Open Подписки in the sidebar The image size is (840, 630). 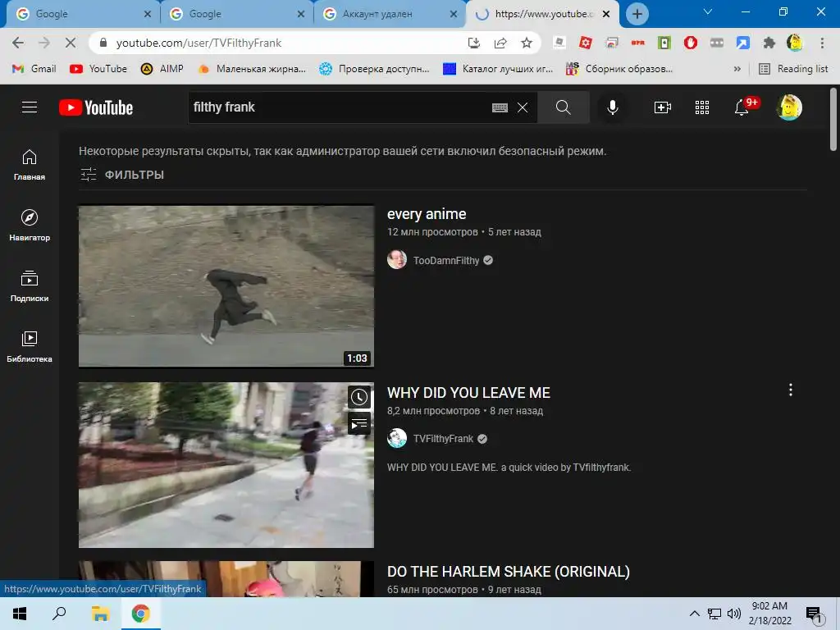coord(30,286)
